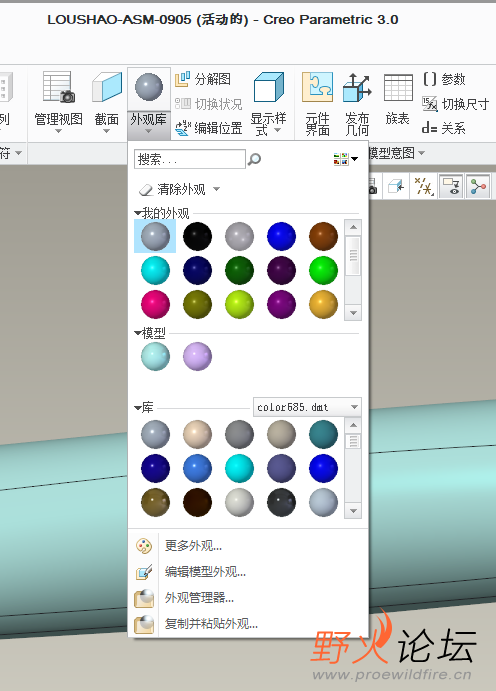Select the olive appearance in 我的外观
496x691 pixels.
point(197,304)
